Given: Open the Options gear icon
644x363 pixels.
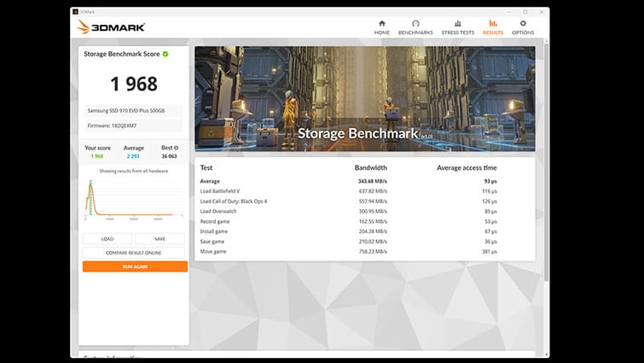Looking at the screenshot, I should 523,23.
